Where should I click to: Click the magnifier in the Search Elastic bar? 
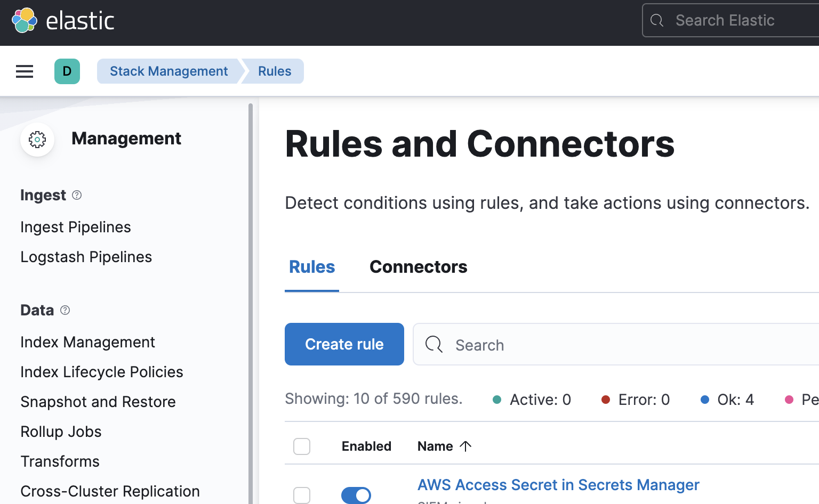[x=656, y=20]
